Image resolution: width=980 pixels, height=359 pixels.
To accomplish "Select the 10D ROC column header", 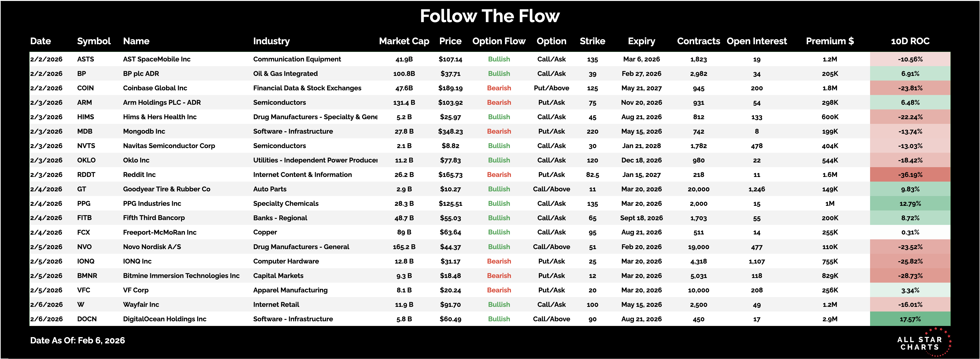I will [x=910, y=41].
